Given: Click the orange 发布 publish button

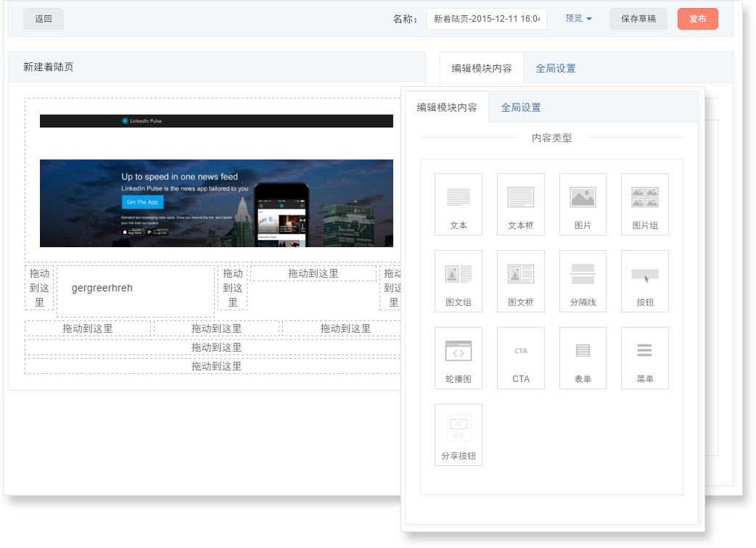Looking at the screenshot, I should click(697, 19).
